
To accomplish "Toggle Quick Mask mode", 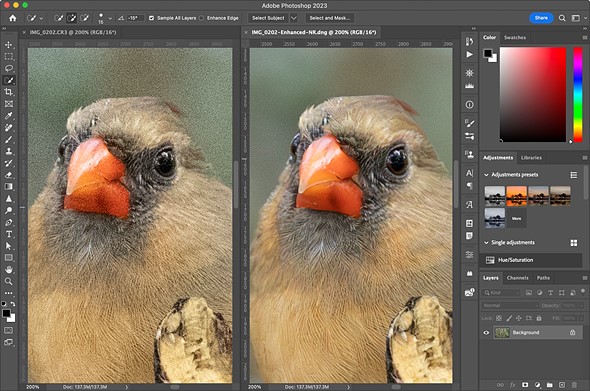I will click(9, 330).
